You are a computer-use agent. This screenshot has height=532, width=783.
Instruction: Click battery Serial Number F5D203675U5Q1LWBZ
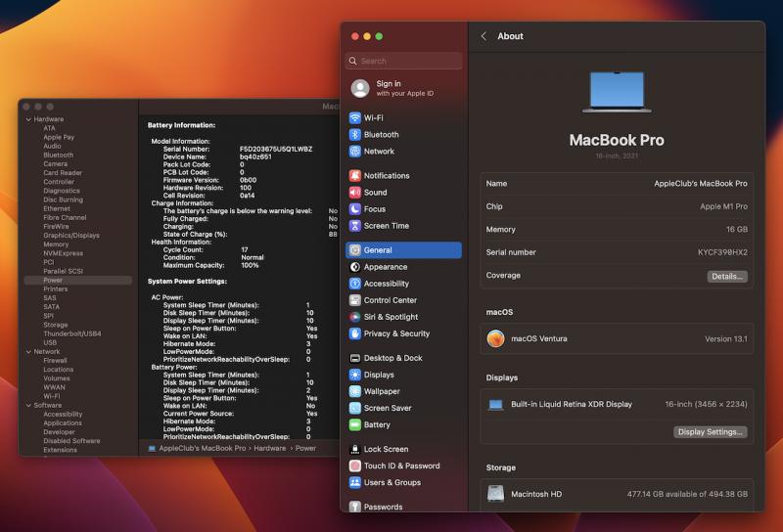pyautogui.click(x=276, y=149)
